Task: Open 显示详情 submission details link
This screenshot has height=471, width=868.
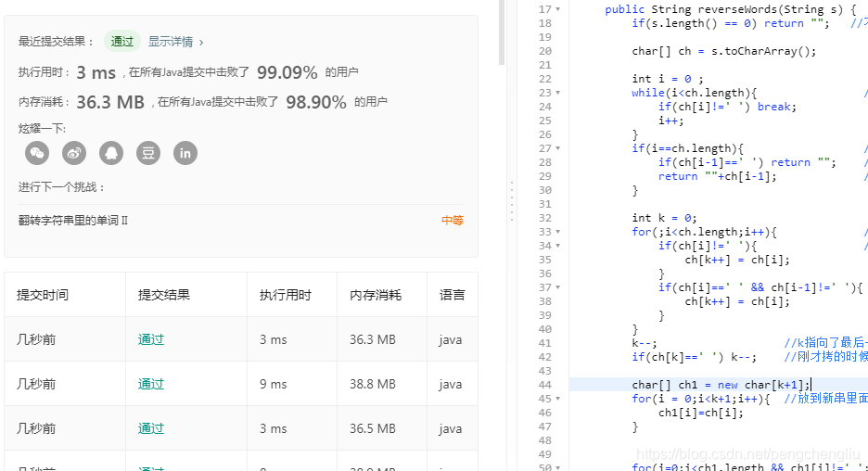Action: click(175, 42)
